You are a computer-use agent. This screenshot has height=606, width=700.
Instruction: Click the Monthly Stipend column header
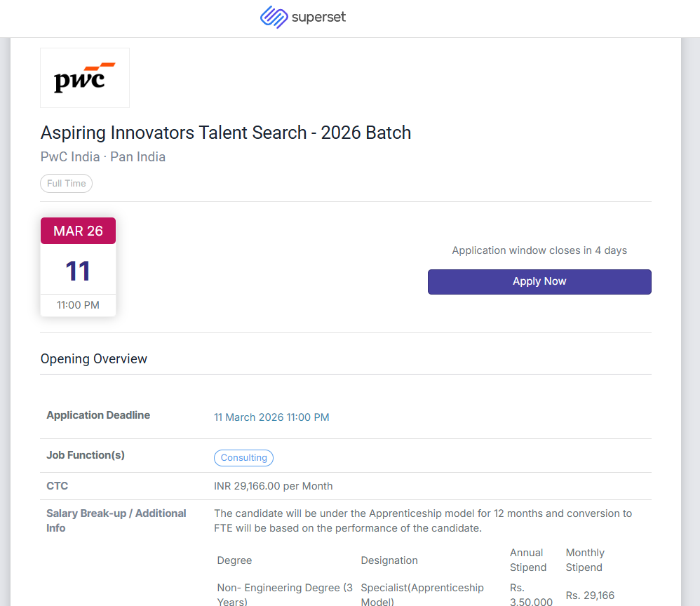585,560
